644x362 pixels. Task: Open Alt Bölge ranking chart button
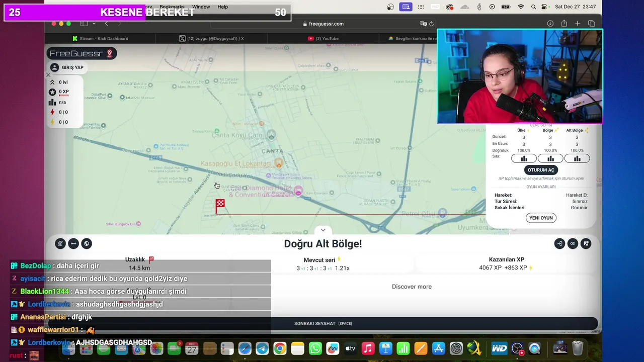(577, 158)
